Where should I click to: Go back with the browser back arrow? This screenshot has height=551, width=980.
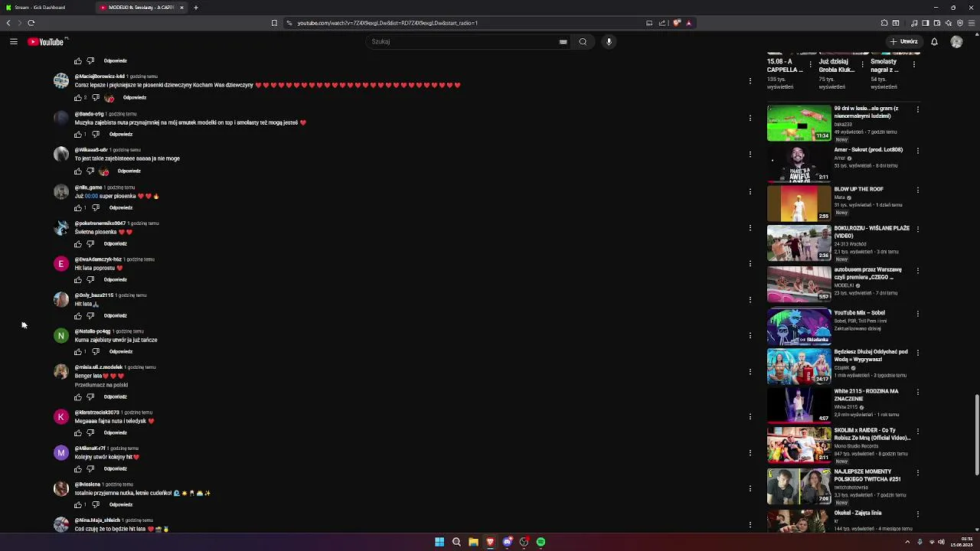8,23
